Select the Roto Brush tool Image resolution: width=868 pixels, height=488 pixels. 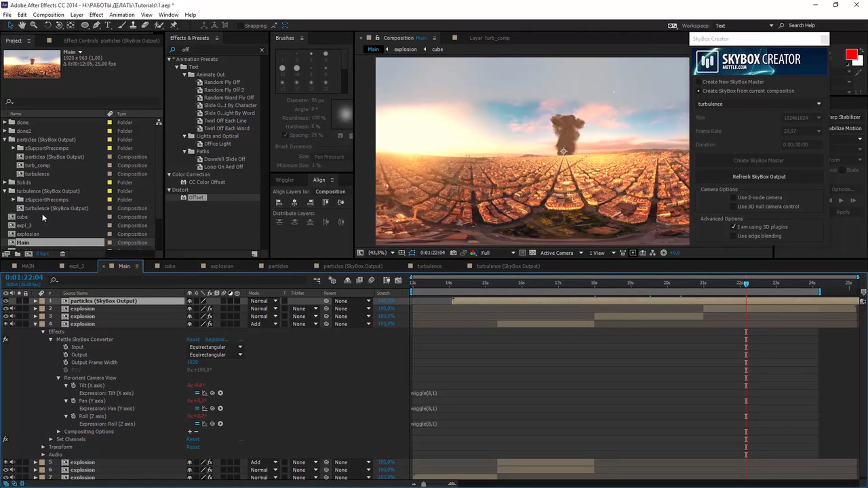[x=159, y=25]
